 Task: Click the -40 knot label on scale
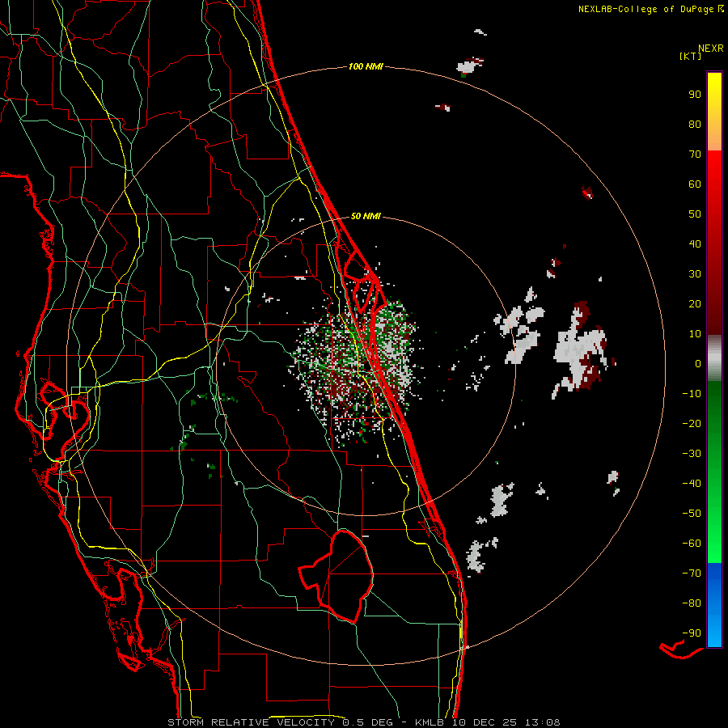point(692,484)
